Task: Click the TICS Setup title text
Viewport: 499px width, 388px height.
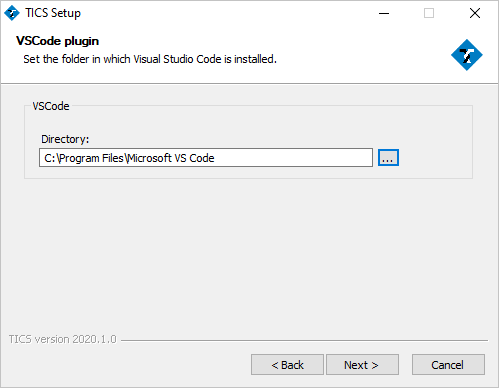Action: 53,13
